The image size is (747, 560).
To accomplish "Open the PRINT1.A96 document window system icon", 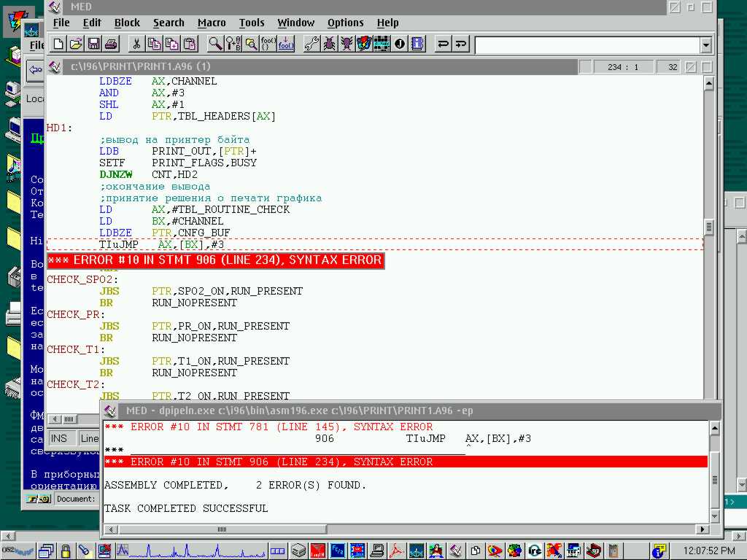I will pos(55,66).
